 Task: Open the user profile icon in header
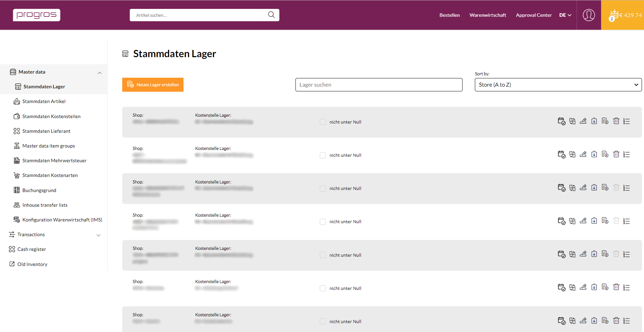pos(589,15)
